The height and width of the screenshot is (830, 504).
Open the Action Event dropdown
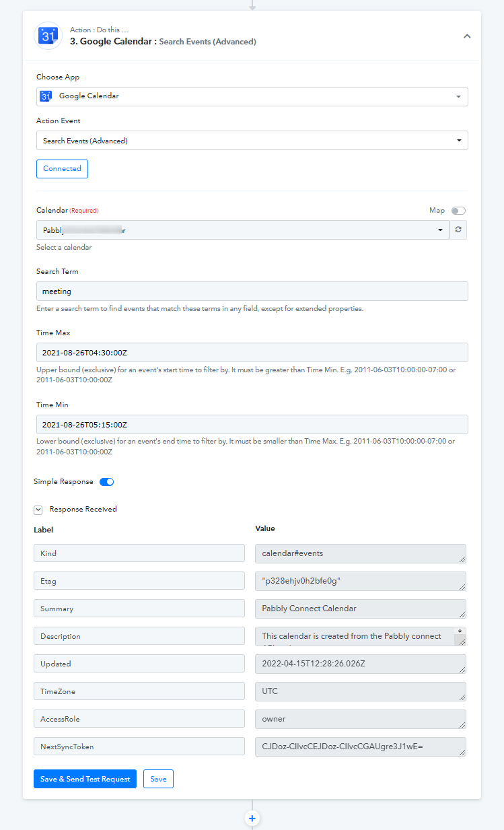tap(252, 141)
